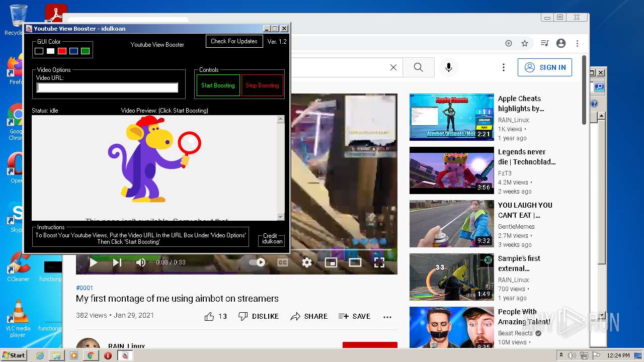Viewport: 644px width, 362px height.
Task: Enable the miniplayer mode
Action: tap(331, 262)
